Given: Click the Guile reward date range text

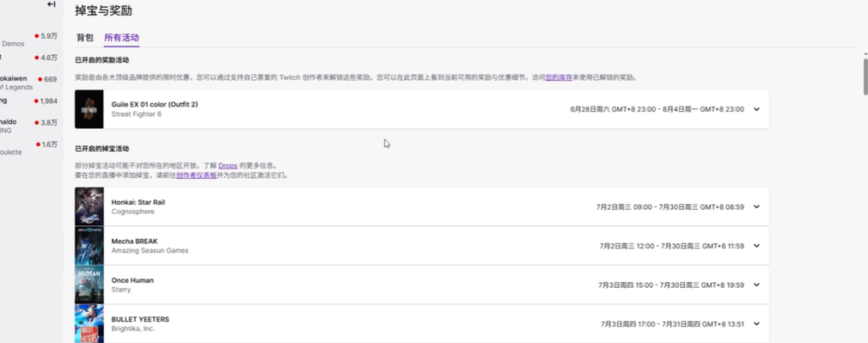Looking at the screenshot, I should point(657,109).
